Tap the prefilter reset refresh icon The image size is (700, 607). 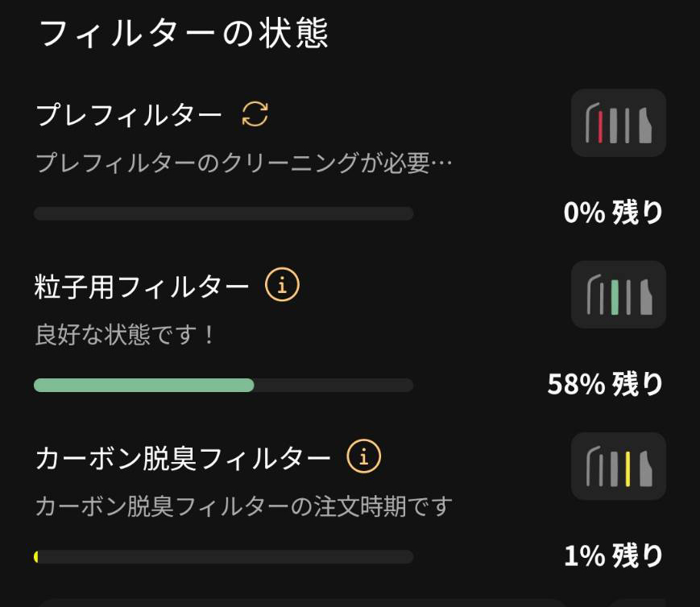tap(255, 115)
